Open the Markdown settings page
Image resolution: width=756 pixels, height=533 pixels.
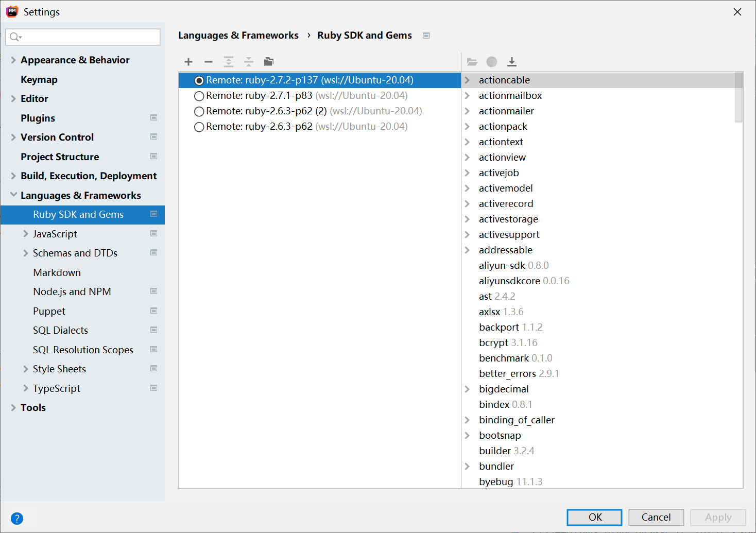pos(57,272)
